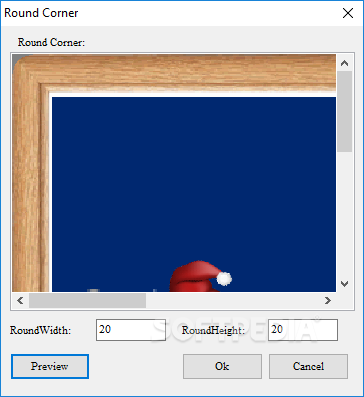Viewport: 364px width, 397px height.
Task: Click the horizontal scrollbar right arrow
Action: pyautogui.click(x=328, y=301)
